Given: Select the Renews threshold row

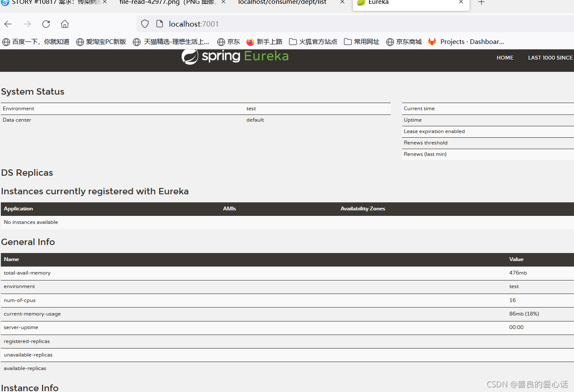Looking at the screenshot, I should pyautogui.click(x=488, y=143).
